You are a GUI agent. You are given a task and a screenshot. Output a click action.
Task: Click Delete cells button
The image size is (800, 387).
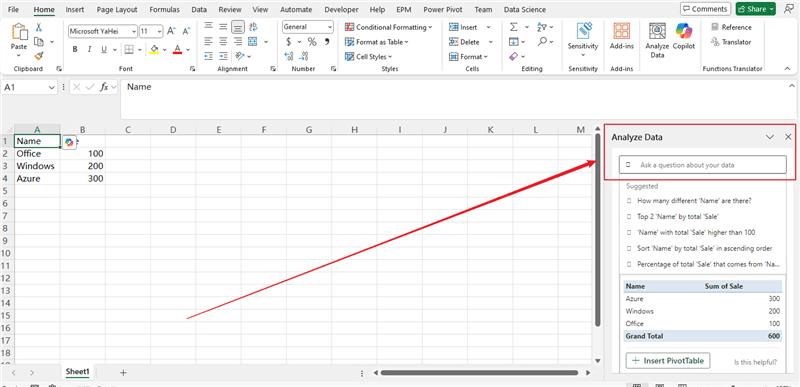pyautogui.click(x=464, y=42)
